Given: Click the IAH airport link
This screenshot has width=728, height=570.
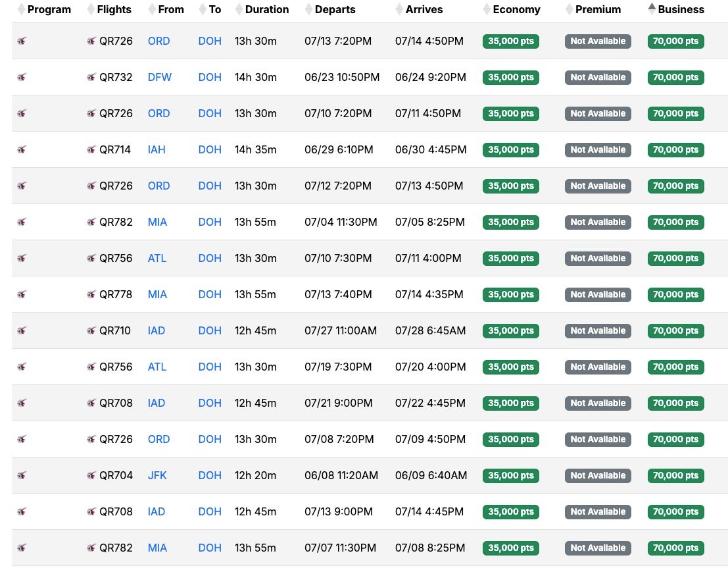Looking at the screenshot, I should click(x=157, y=149).
